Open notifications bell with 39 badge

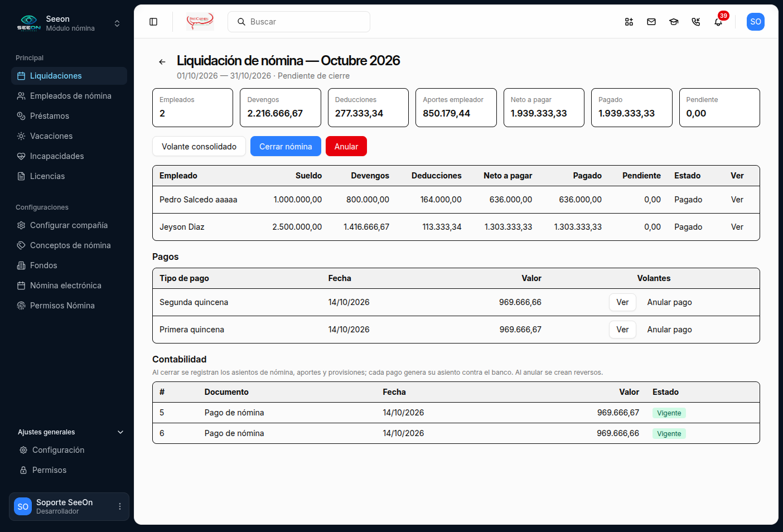click(718, 22)
